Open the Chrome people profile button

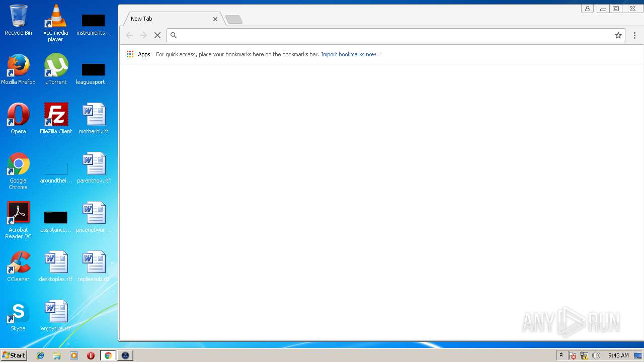tap(587, 9)
